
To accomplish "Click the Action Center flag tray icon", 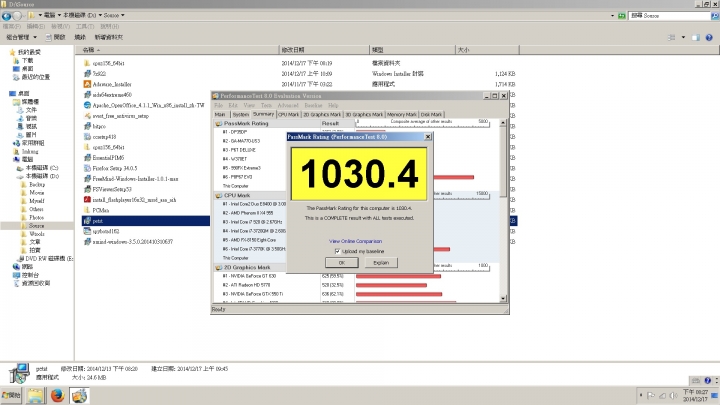I will coord(651,395).
